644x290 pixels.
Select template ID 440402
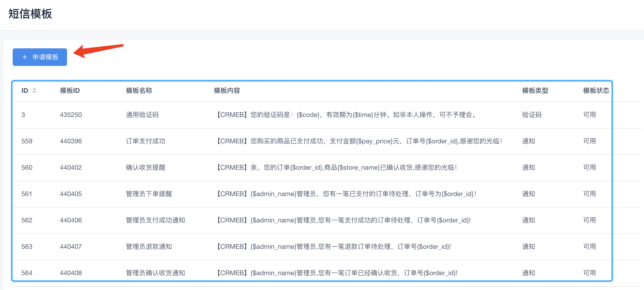click(71, 168)
